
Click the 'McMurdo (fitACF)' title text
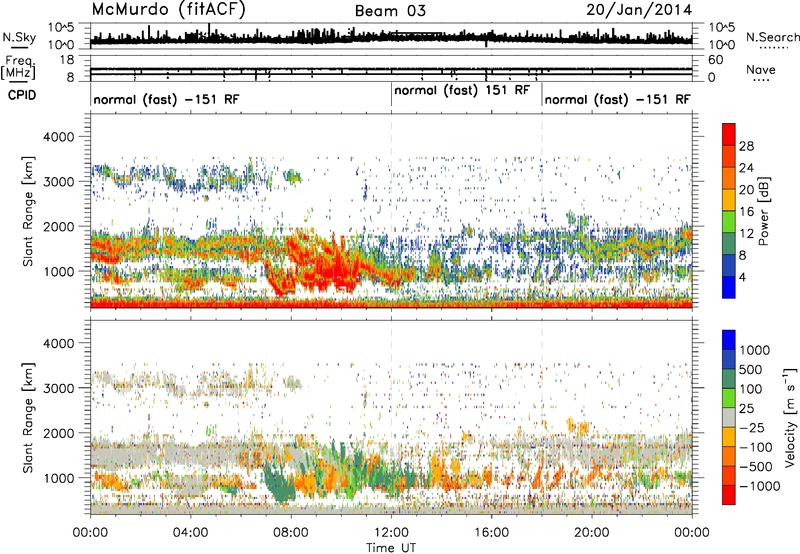(168, 10)
